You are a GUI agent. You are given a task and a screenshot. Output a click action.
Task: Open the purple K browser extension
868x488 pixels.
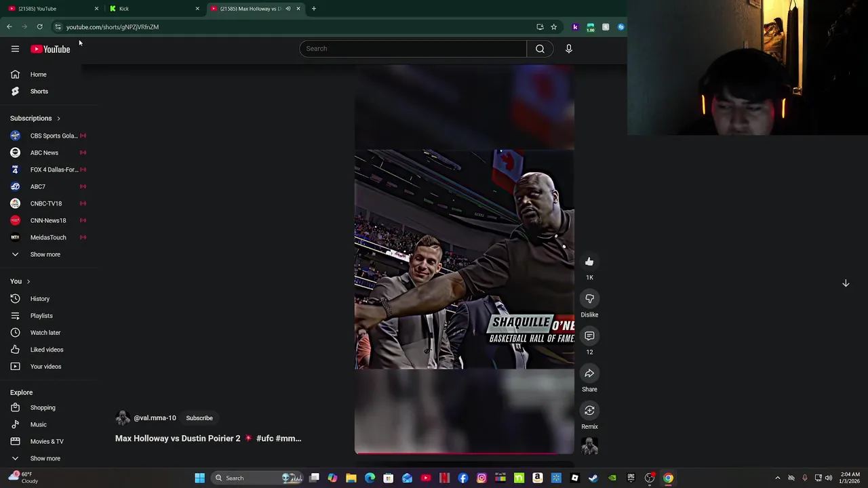(x=575, y=27)
